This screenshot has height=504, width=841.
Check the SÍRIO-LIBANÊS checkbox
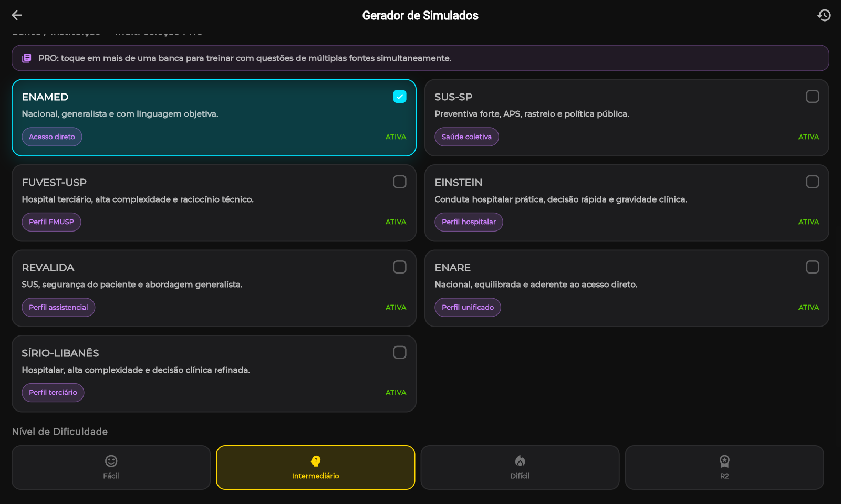coord(400,352)
